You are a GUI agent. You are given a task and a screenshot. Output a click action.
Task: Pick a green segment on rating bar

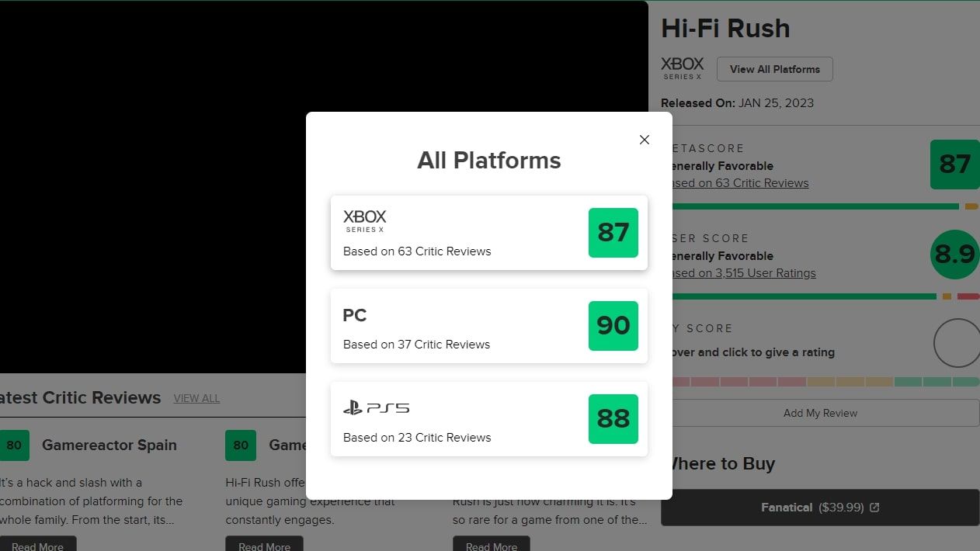937,382
